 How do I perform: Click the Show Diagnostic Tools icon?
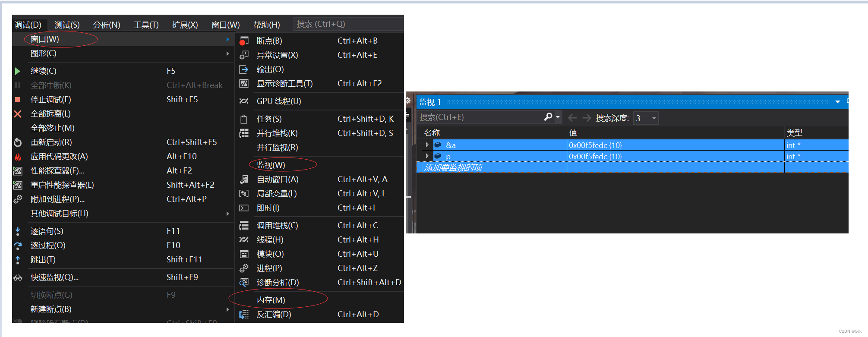click(x=244, y=84)
